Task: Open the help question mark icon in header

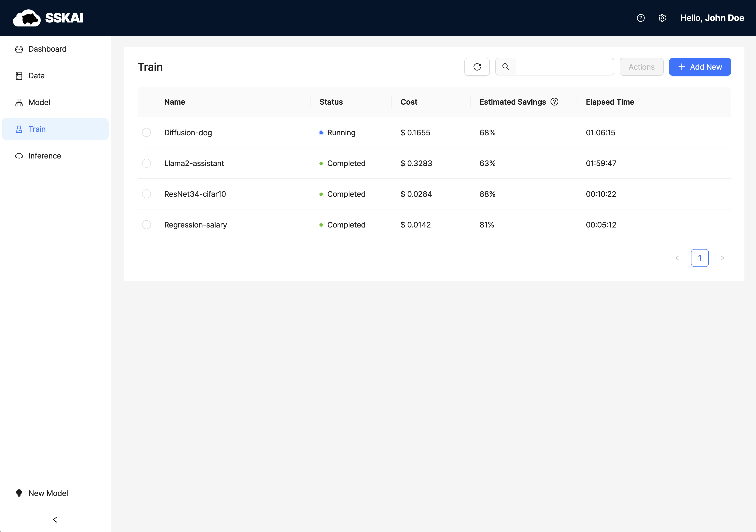Action: click(x=640, y=18)
